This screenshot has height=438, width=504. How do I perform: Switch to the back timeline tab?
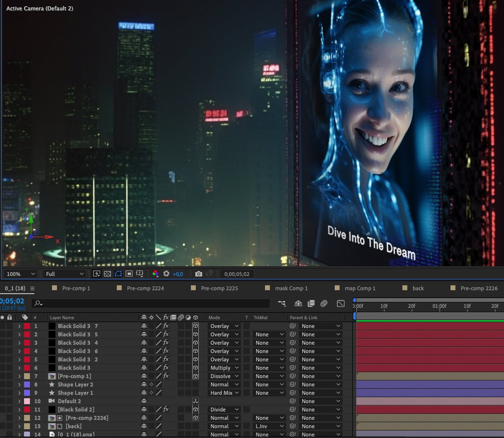click(x=418, y=288)
